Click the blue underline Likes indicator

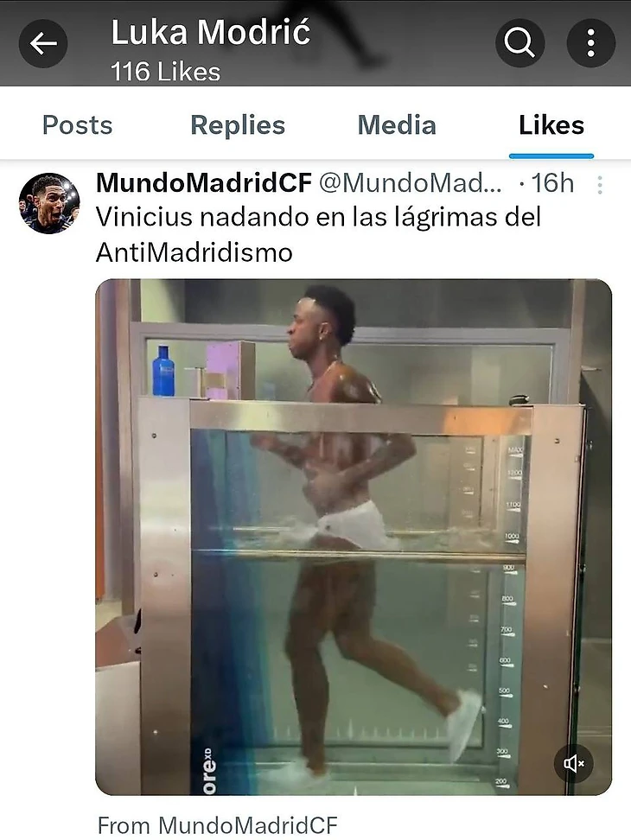point(551,156)
